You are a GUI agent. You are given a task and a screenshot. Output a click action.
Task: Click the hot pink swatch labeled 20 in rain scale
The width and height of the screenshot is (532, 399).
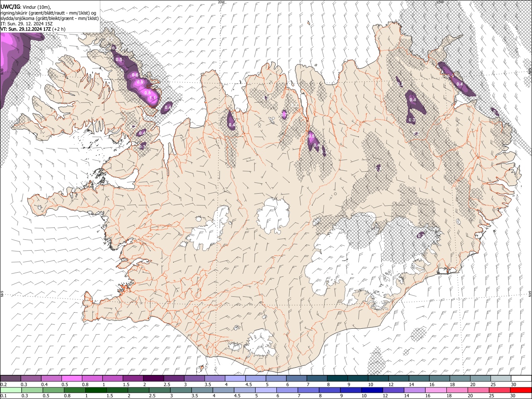click(478, 390)
